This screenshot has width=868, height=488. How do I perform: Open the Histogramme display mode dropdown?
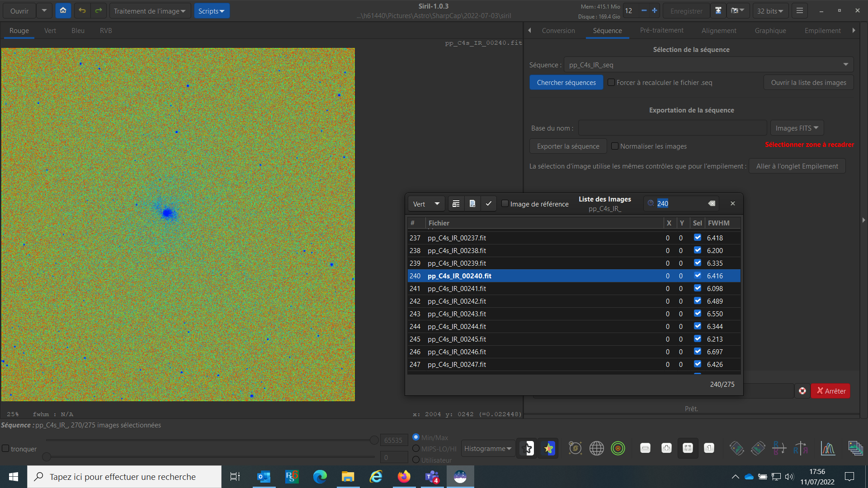488,449
